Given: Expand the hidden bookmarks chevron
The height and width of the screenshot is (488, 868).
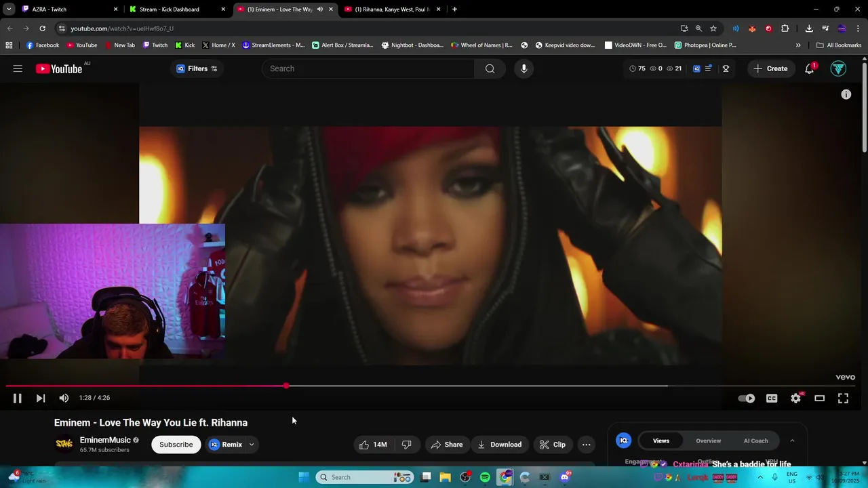Looking at the screenshot, I should [798, 45].
